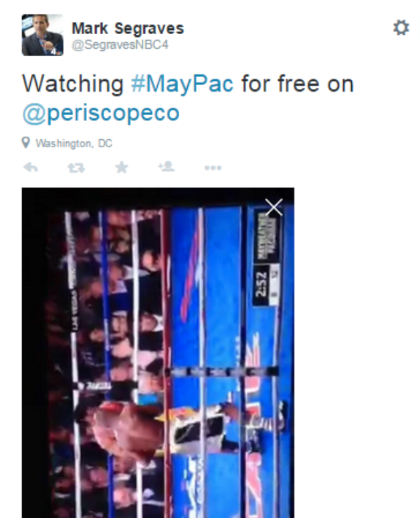The width and height of the screenshot is (420, 518).
Task: Retweet this post using the retweet icon
Action: (76, 168)
